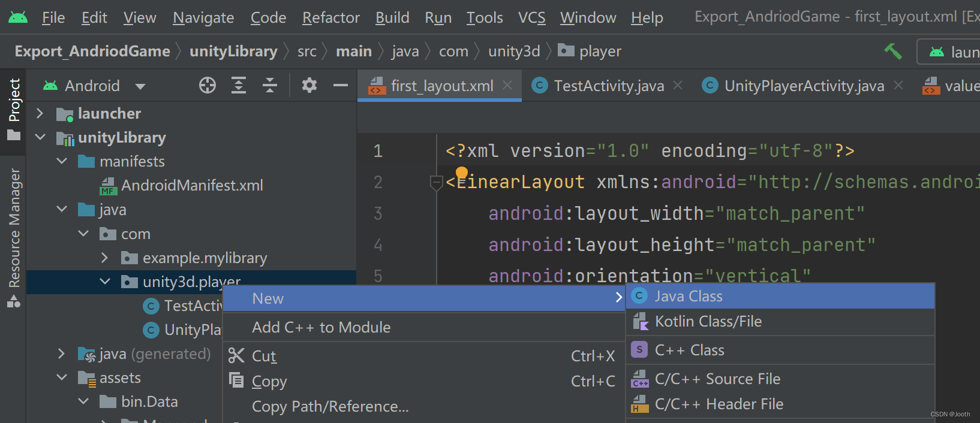Screen dimensions: 980x423
Task: Expand the java (generated) folder
Action: coord(62,353)
